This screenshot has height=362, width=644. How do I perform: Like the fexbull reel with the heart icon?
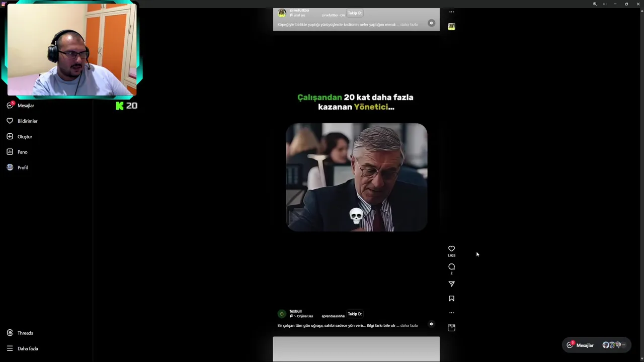coord(451,248)
